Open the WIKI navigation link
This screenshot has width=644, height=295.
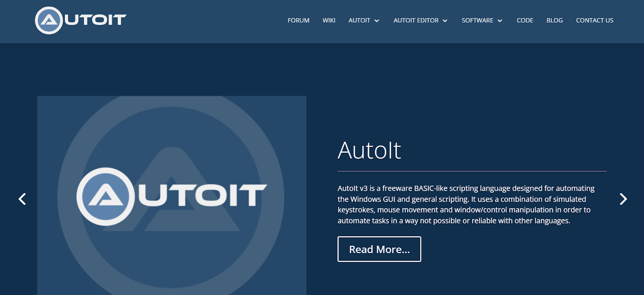tap(329, 20)
